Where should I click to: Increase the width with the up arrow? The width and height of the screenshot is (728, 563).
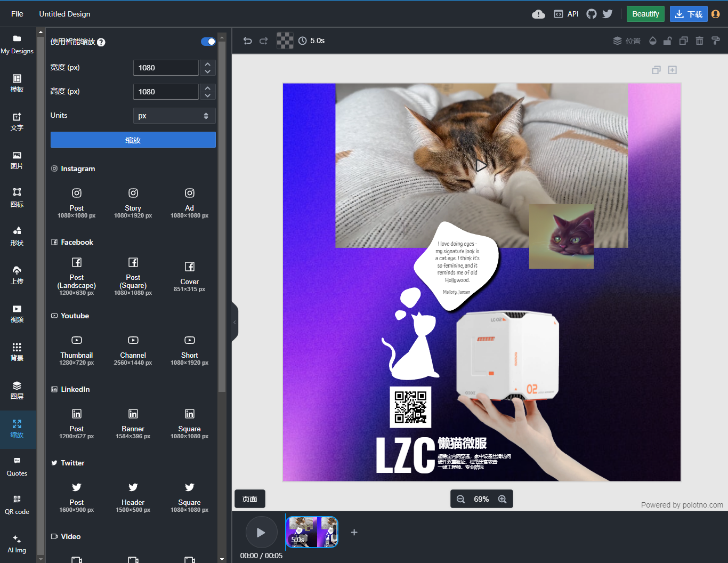click(x=208, y=64)
